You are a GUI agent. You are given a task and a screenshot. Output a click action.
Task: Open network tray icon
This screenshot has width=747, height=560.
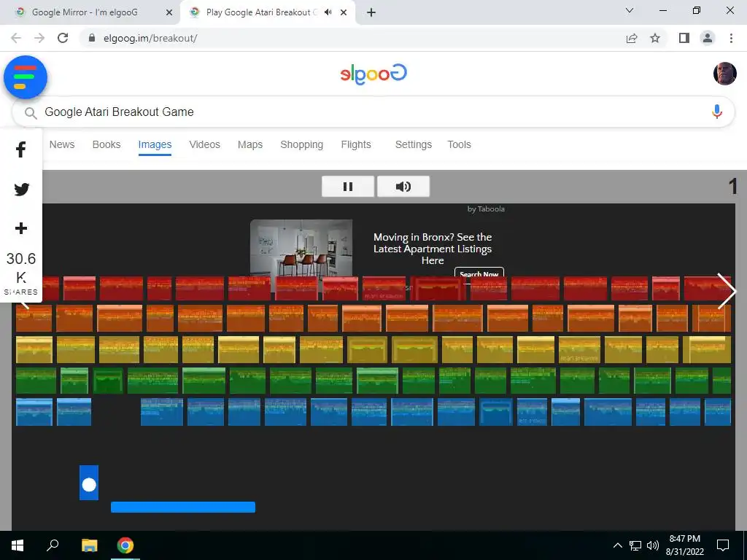(635, 545)
